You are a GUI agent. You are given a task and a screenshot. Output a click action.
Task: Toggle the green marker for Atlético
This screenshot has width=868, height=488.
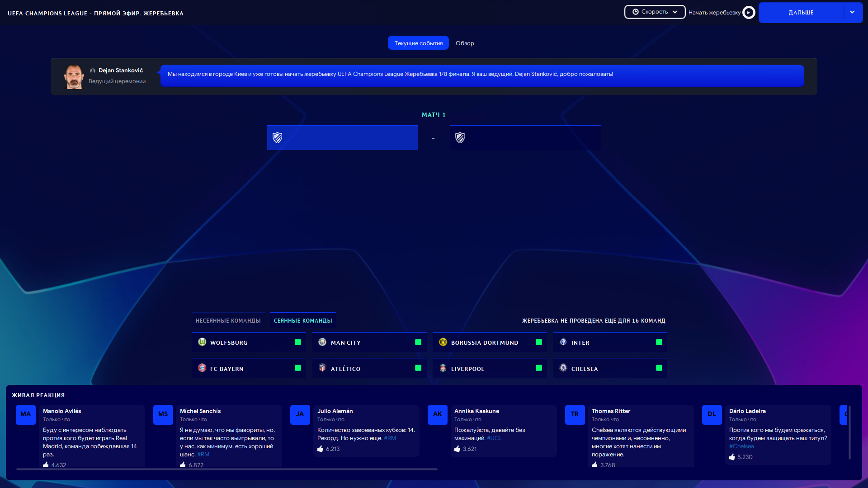click(418, 368)
